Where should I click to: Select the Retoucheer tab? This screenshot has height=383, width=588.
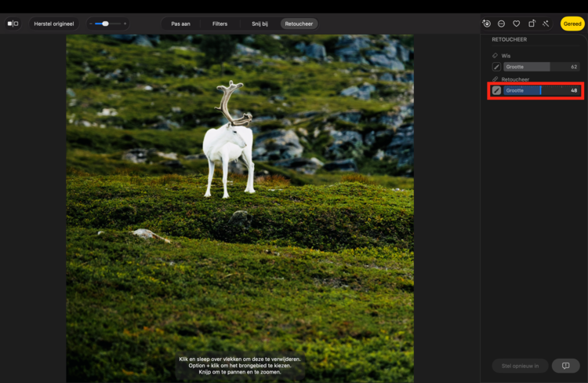299,24
